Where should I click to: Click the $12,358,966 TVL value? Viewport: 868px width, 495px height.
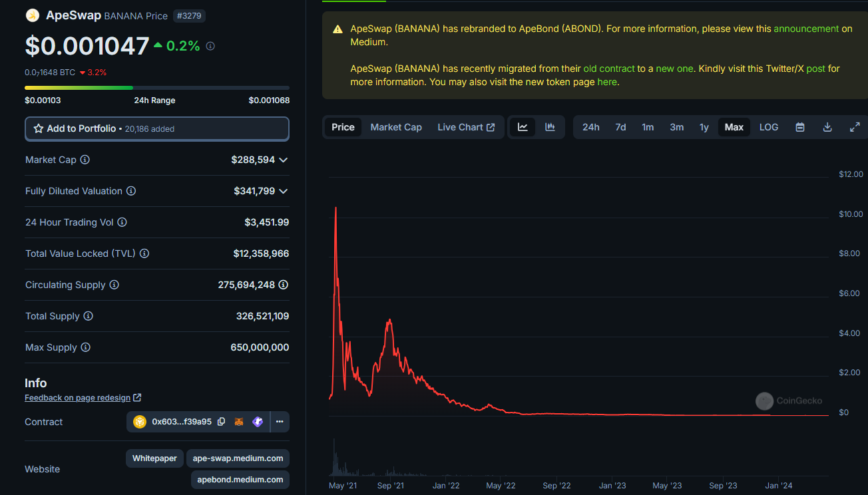261,253
